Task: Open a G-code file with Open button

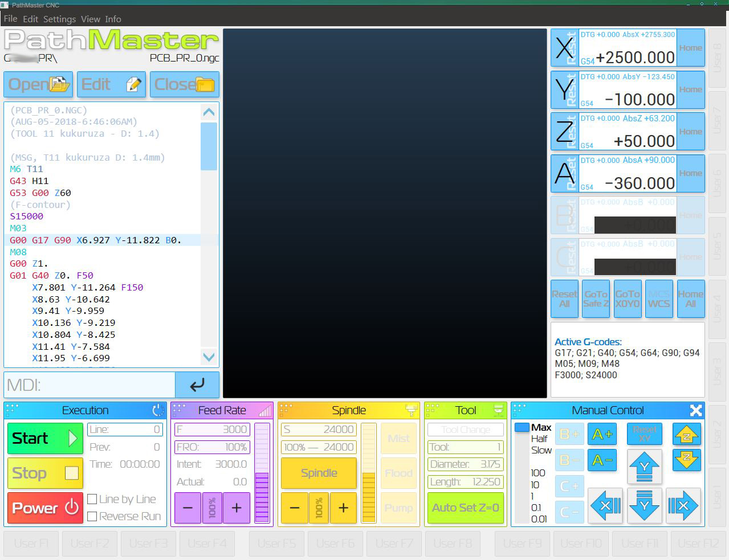Action: pyautogui.click(x=38, y=84)
